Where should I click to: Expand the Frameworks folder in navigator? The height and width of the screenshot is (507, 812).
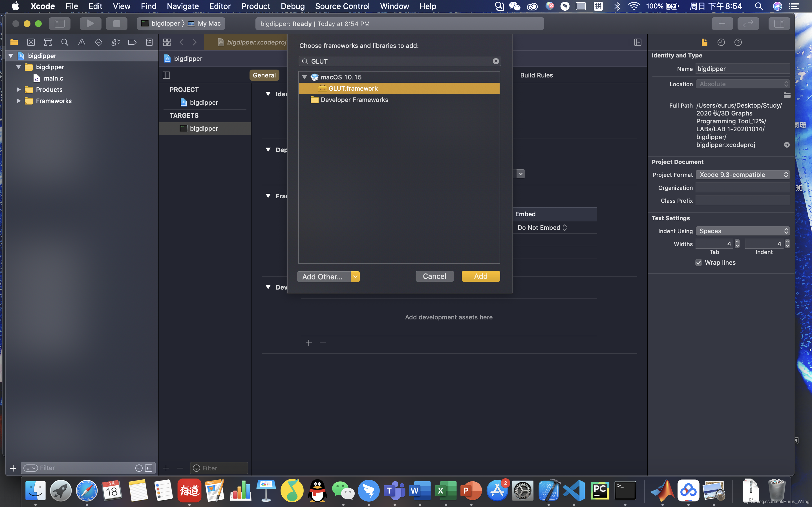click(18, 101)
